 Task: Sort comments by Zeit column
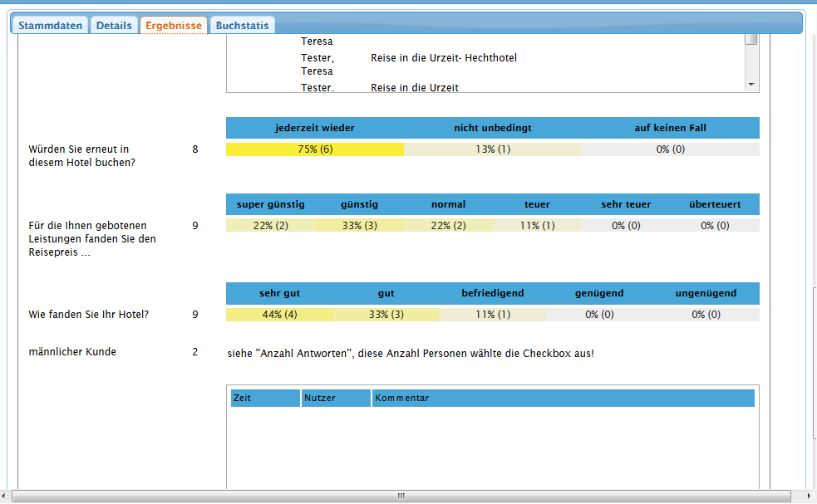265,399
